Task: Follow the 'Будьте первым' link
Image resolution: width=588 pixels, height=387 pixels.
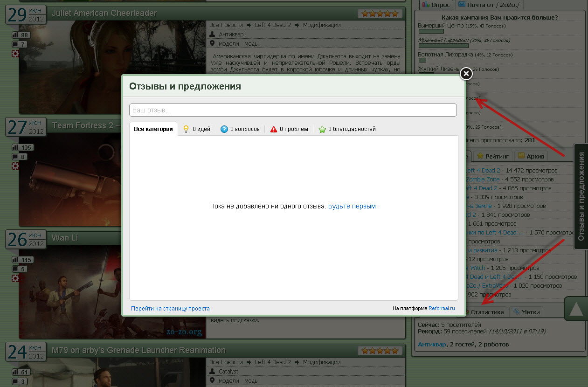Action: 353,206
